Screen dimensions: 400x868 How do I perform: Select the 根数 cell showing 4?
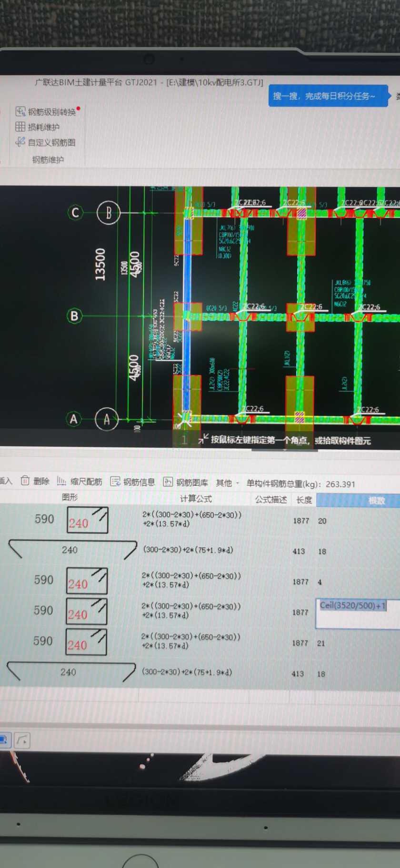coord(320,582)
